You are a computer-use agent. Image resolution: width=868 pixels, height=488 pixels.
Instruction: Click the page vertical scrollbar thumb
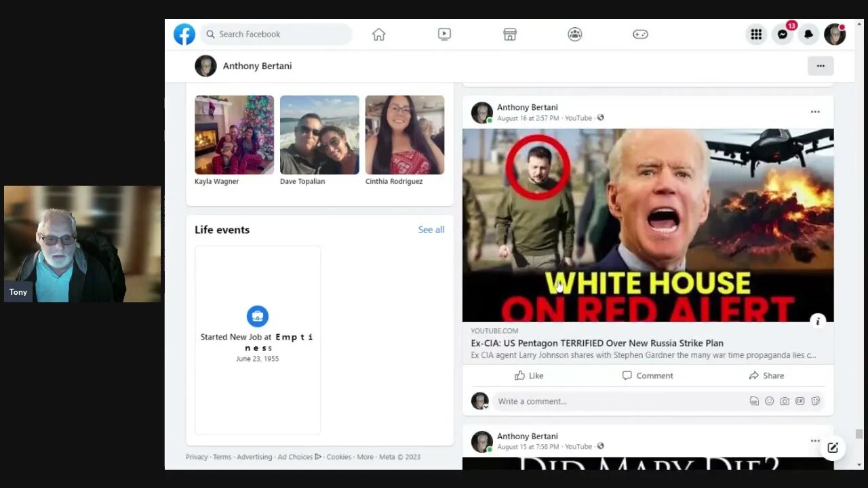(859, 434)
